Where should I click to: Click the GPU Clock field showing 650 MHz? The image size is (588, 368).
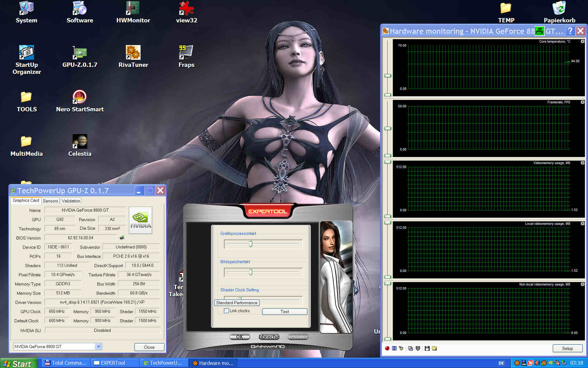57,311
